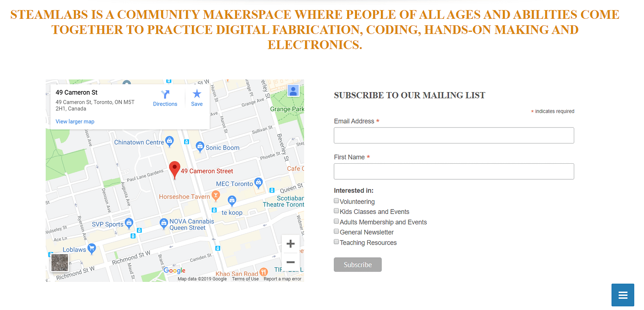Click the First Name input field
The image size is (644, 310).
(x=454, y=171)
